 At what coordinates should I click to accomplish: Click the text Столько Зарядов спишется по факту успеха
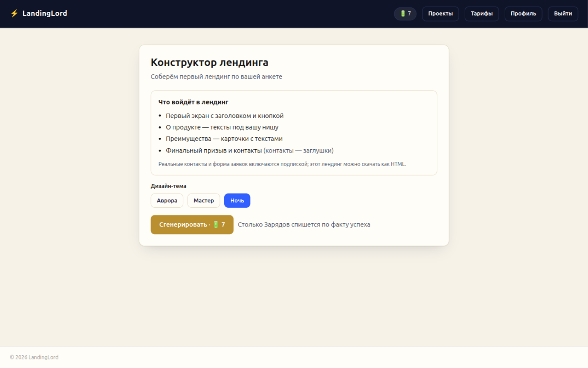click(x=304, y=224)
